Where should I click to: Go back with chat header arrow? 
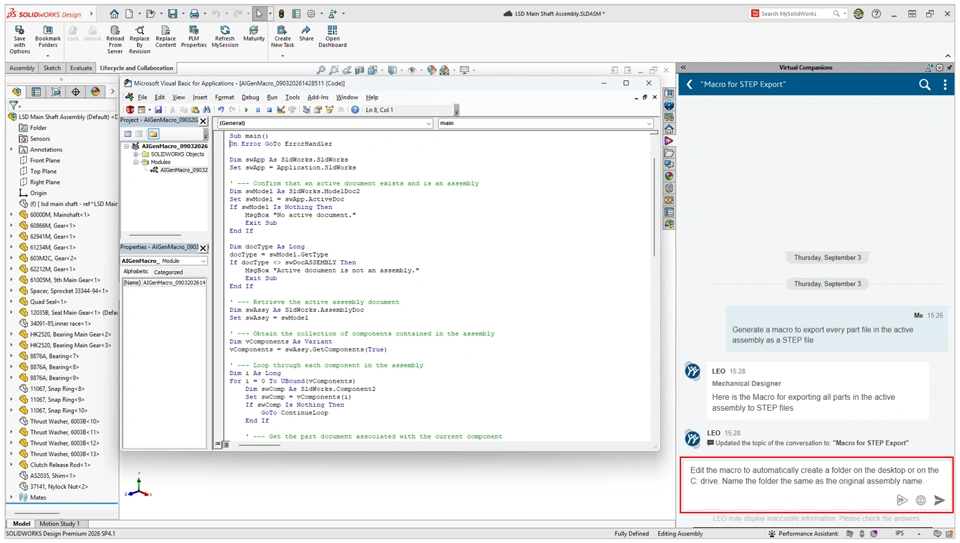(x=689, y=84)
